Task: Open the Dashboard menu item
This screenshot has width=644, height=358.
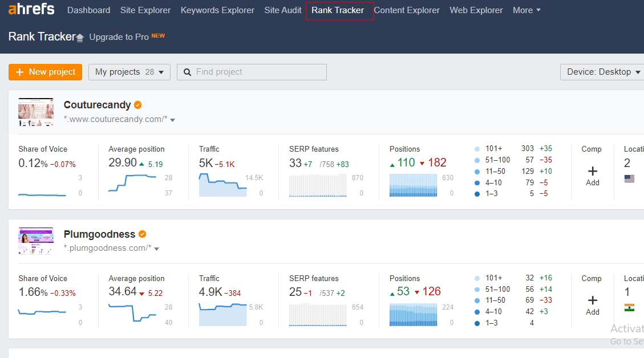Action: coord(89,10)
